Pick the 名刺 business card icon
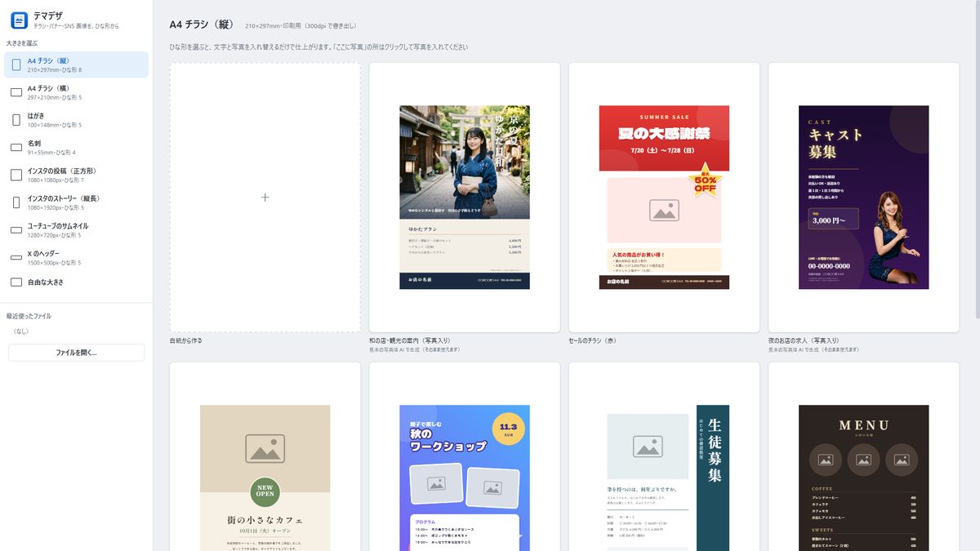The height and width of the screenshot is (551, 980). click(16, 147)
